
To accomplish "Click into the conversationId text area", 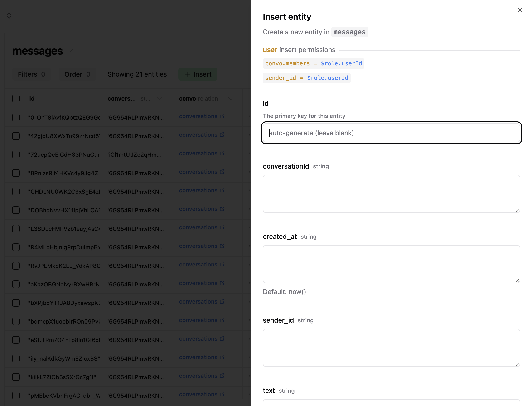I will 391,194.
